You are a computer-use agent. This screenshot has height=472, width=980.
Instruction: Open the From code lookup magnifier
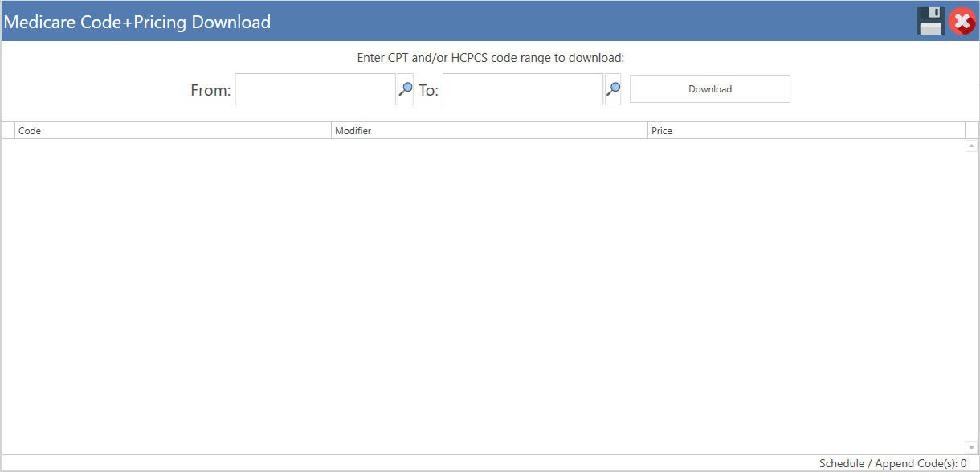click(406, 89)
